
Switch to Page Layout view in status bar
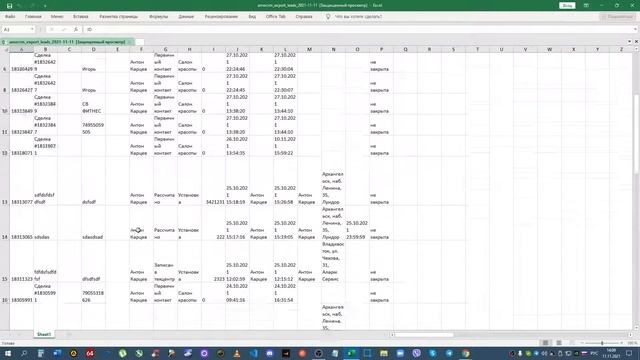(x=559, y=343)
